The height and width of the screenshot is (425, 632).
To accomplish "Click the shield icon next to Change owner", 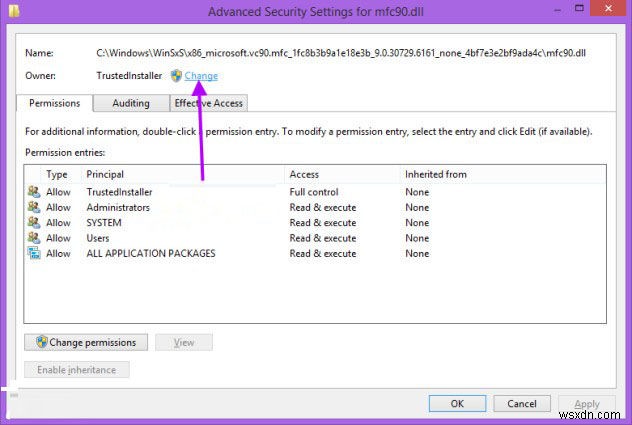I will point(176,75).
